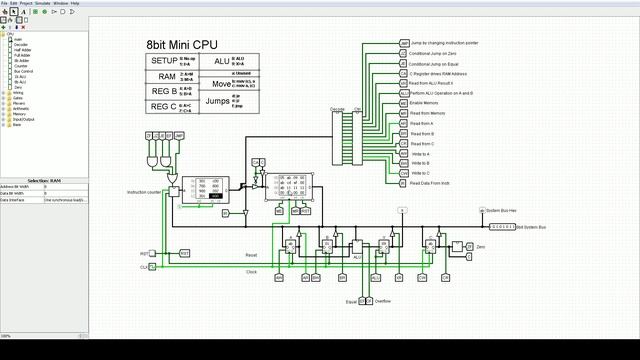Open the Edit menu
This screenshot has width=640, height=360.
(x=13, y=3)
